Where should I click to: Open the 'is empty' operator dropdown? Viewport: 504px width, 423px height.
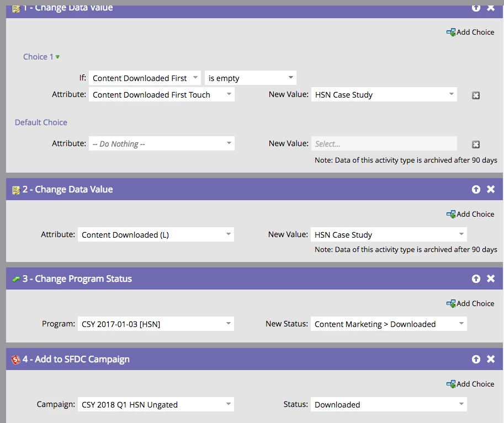pyautogui.click(x=290, y=78)
